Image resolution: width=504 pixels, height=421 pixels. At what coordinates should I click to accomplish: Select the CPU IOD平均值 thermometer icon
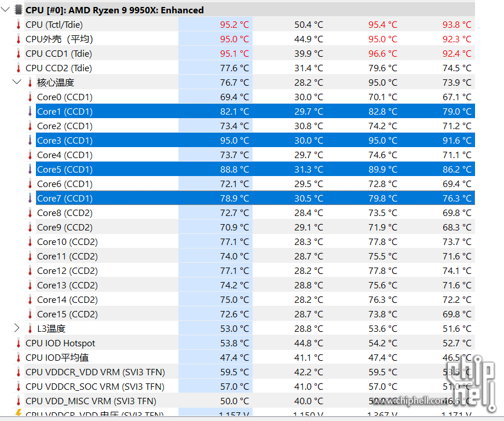tap(19, 358)
